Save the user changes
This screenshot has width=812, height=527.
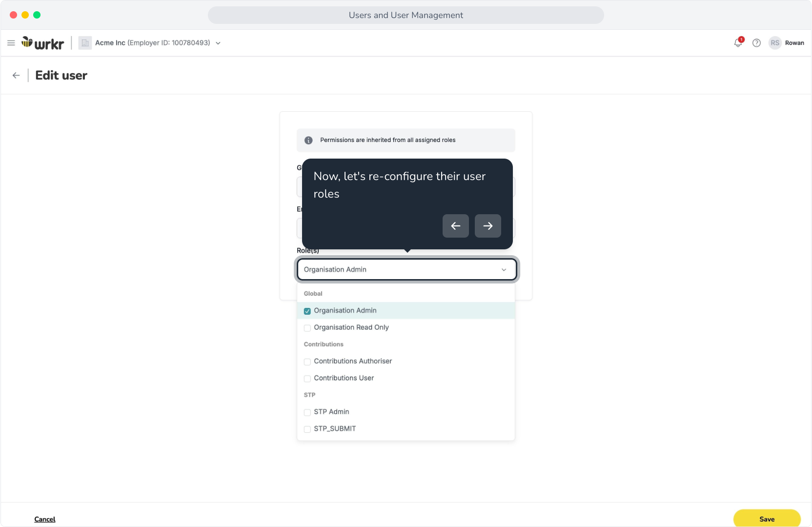tap(767, 519)
